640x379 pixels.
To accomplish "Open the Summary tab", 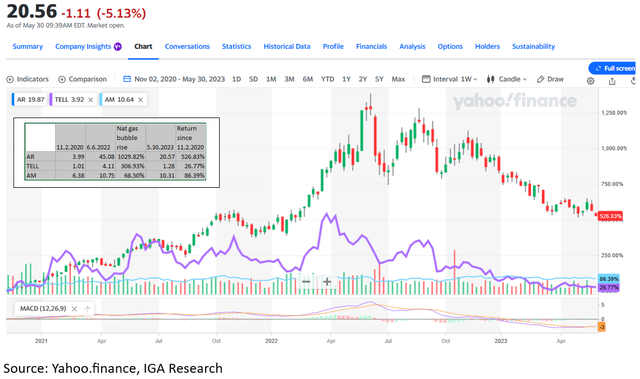I will pos(28,47).
